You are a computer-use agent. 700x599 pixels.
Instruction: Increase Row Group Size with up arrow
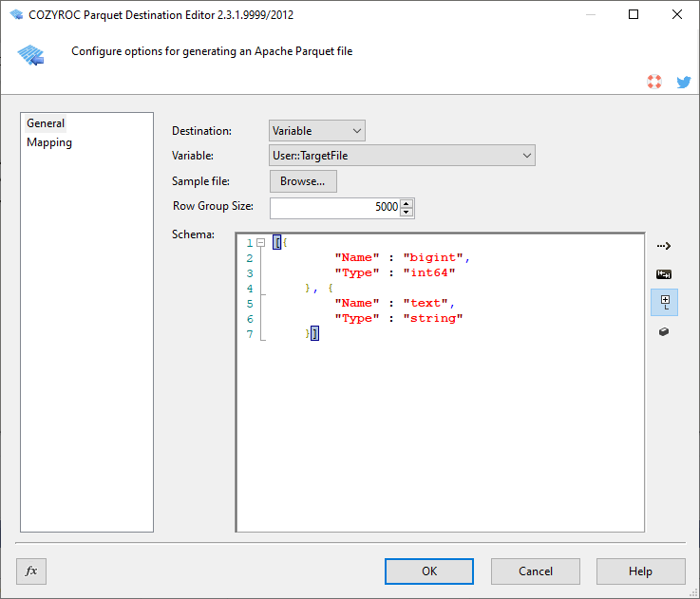(x=407, y=203)
